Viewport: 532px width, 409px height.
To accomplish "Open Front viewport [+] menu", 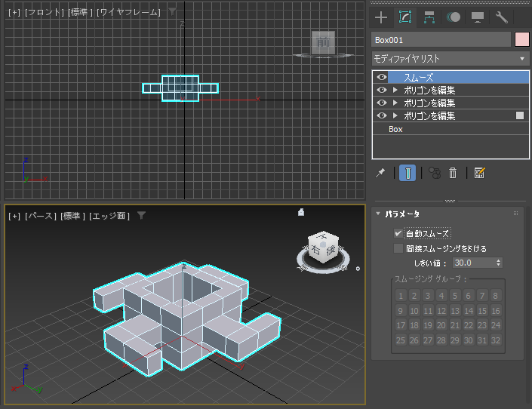I will 14,12.
